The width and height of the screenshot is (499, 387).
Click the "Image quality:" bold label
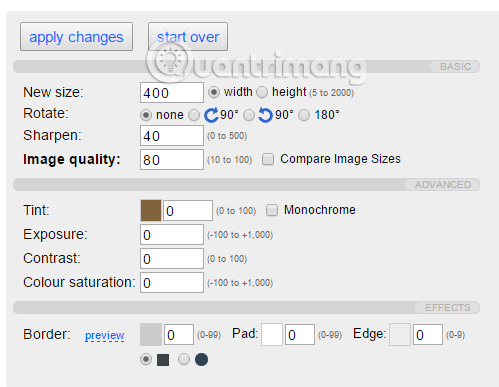72,159
